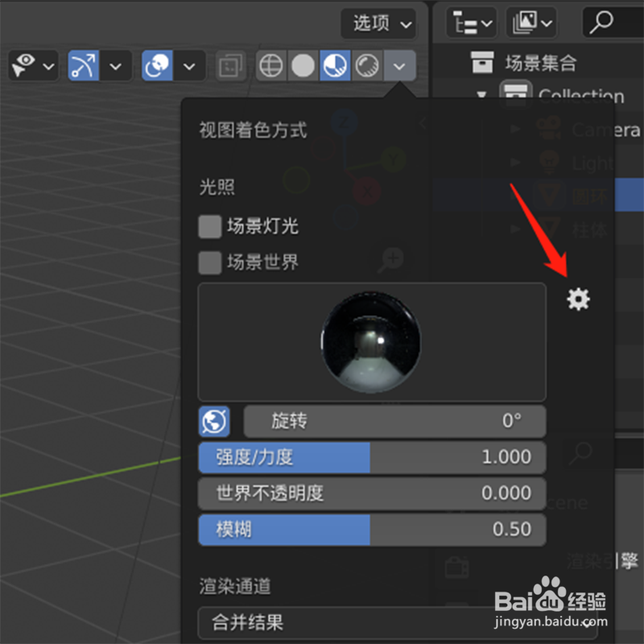
Task: Select the 场景集合 scene collection row
Action: click(x=538, y=63)
